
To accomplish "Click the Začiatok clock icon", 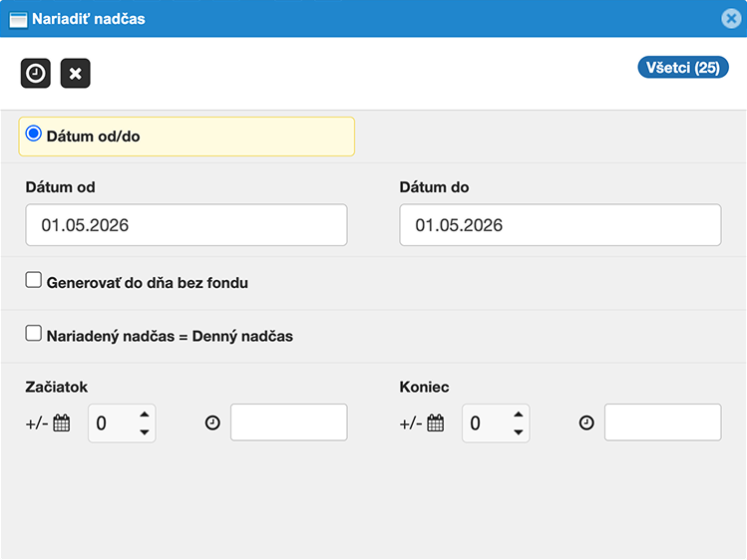I will tap(212, 422).
